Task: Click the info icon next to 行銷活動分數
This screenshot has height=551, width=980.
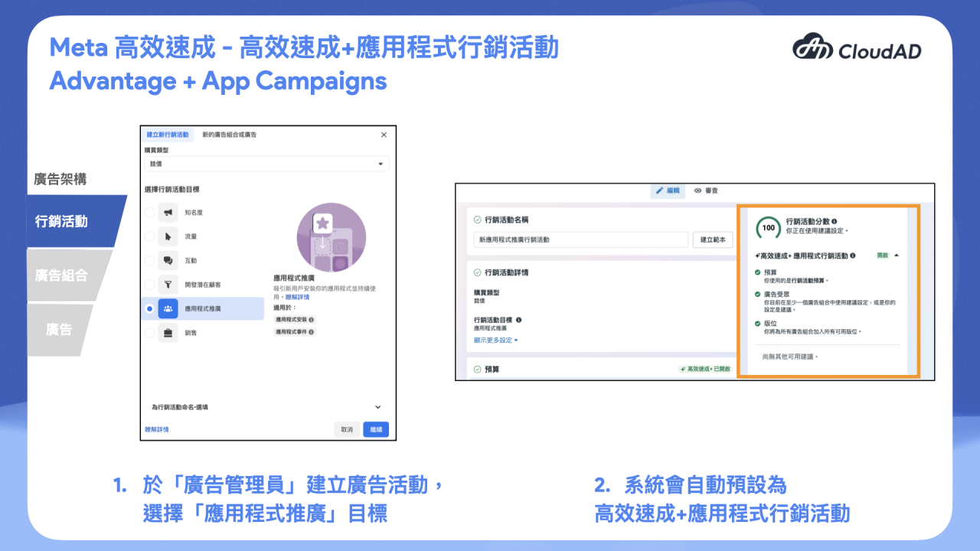Action: pos(835,221)
